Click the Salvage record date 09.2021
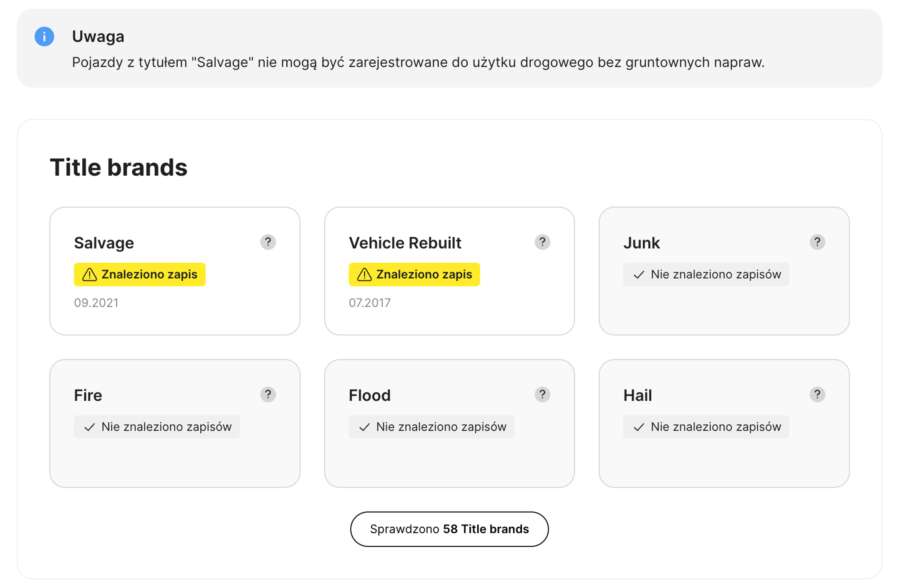 [x=96, y=302]
